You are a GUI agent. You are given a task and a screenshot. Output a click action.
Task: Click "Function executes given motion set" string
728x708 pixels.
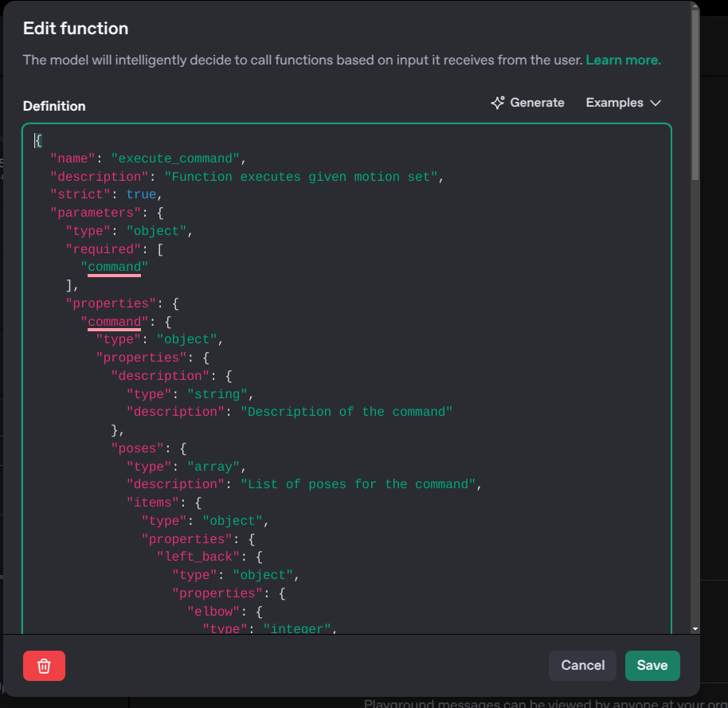pyautogui.click(x=301, y=176)
